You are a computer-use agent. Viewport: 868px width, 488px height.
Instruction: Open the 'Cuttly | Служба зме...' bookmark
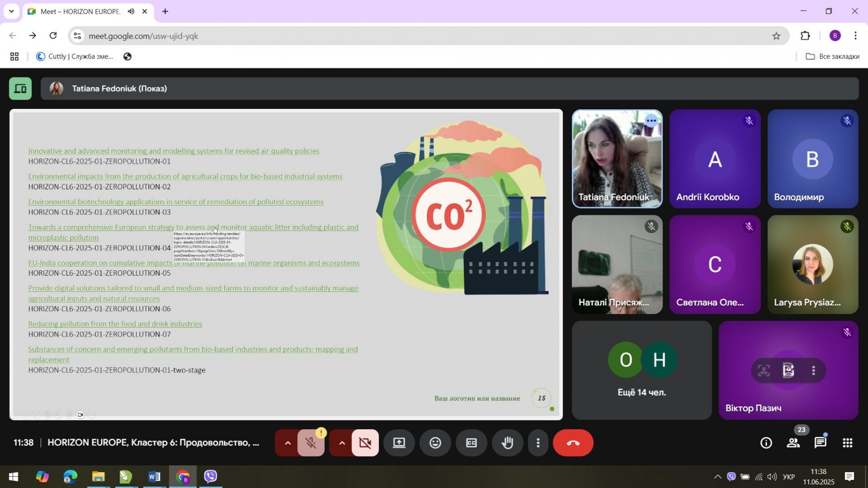(75, 56)
